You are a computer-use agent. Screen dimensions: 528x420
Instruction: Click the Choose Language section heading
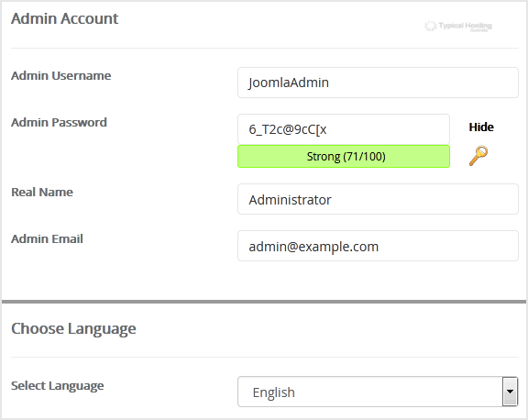coord(73,329)
